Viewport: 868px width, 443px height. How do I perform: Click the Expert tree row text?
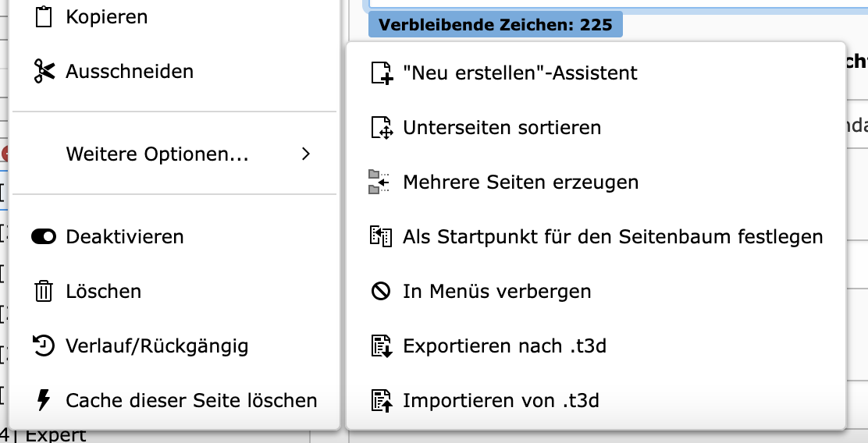55,436
